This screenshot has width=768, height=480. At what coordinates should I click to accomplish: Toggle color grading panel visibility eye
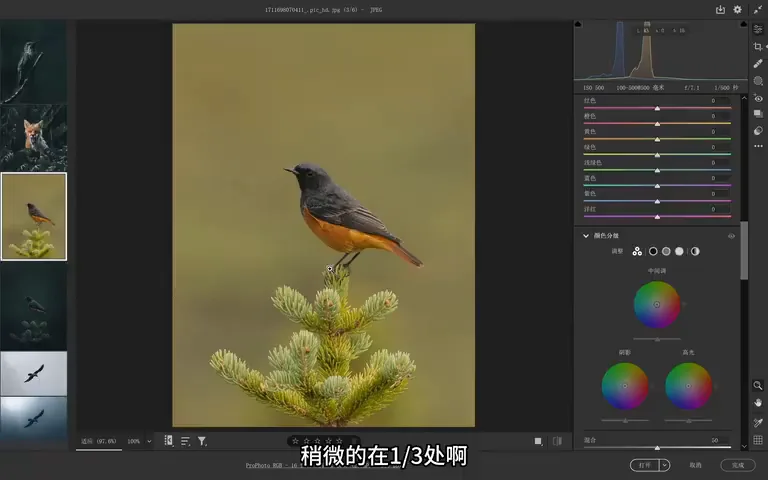pyautogui.click(x=731, y=236)
